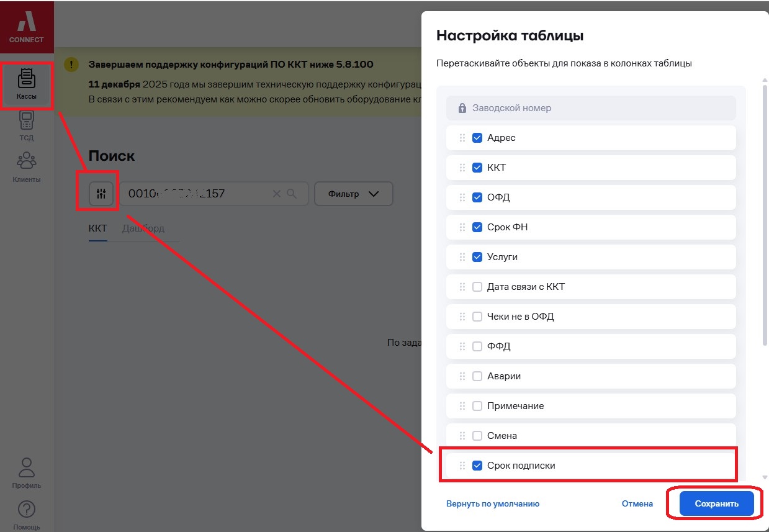Check the Аварии column checkbox
This screenshot has height=532, width=769.
477,376
